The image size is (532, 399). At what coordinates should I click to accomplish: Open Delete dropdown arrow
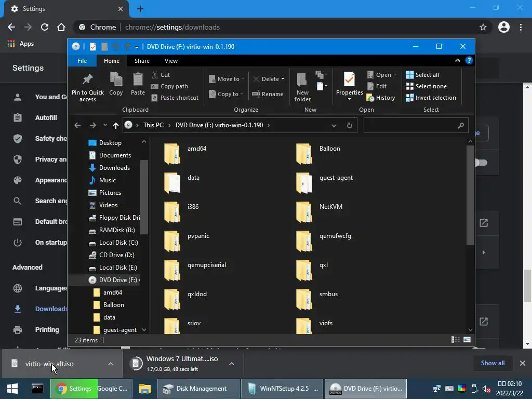coord(283,79)
